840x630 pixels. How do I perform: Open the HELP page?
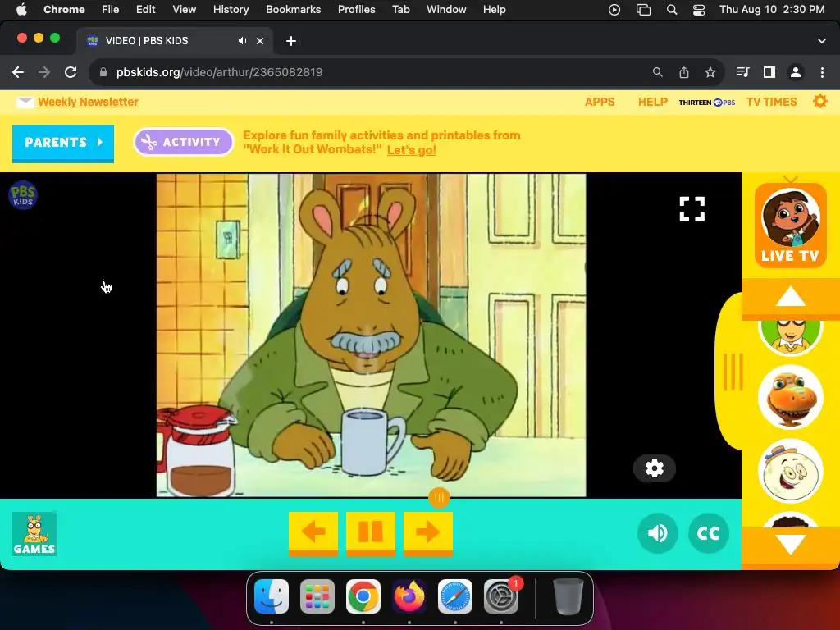pos(652,102)
